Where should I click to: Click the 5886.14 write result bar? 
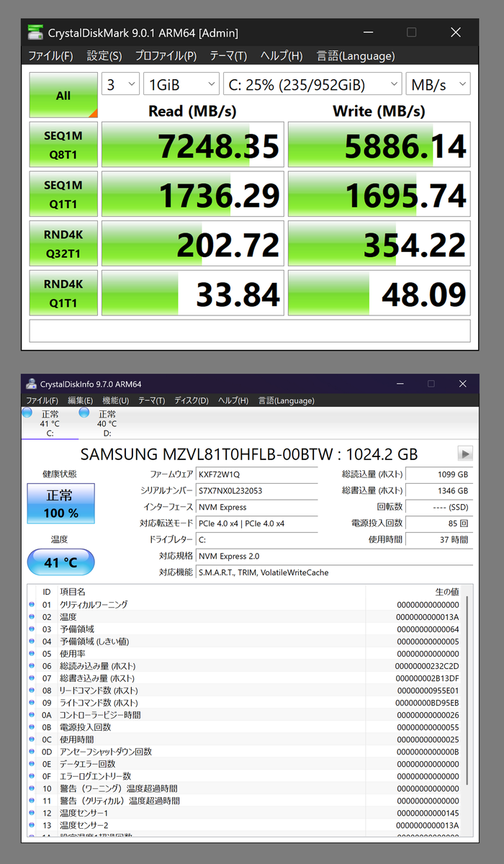(x=379, y=144)
